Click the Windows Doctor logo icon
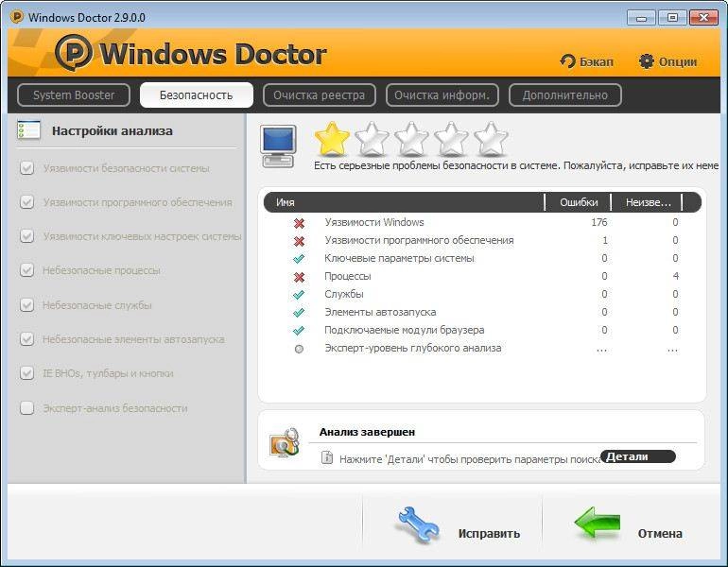This screenshot has height=567, width=728. (x=74, y=52)
